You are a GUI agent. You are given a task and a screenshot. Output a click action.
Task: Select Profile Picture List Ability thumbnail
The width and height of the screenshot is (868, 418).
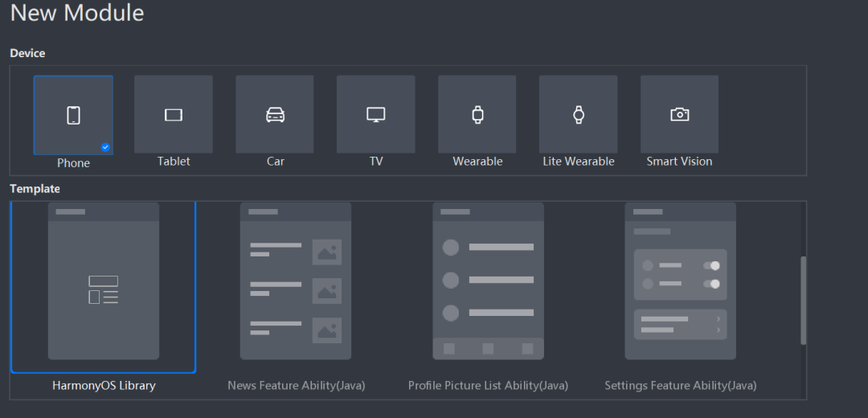[489, 281]
